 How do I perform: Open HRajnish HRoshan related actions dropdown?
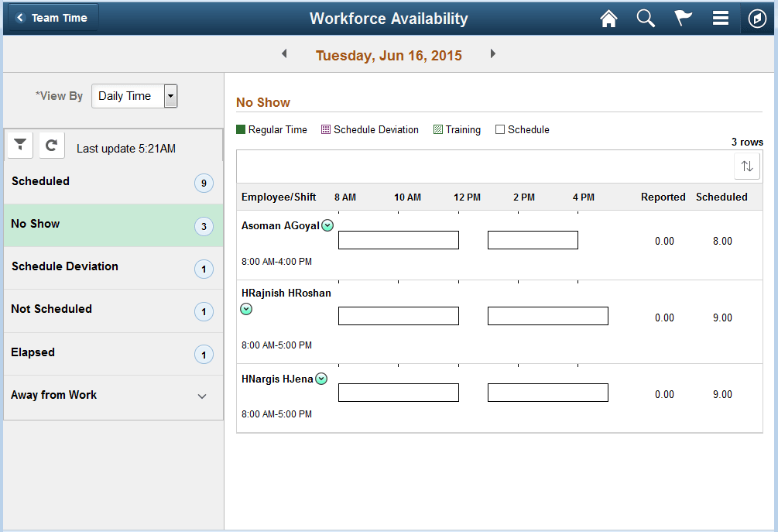pyautogui.click(x=246, y=309)
